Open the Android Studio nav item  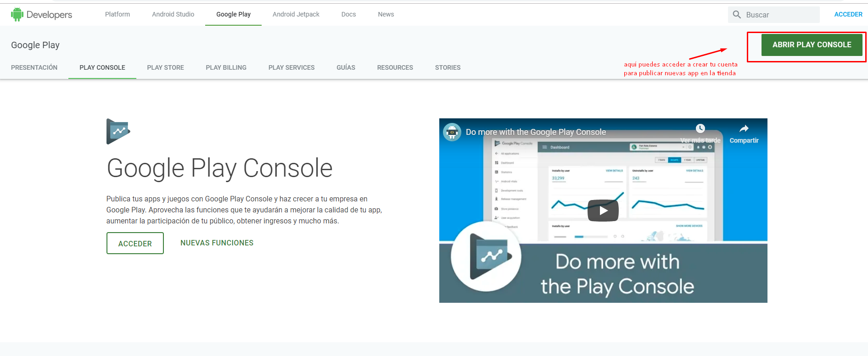173,14
